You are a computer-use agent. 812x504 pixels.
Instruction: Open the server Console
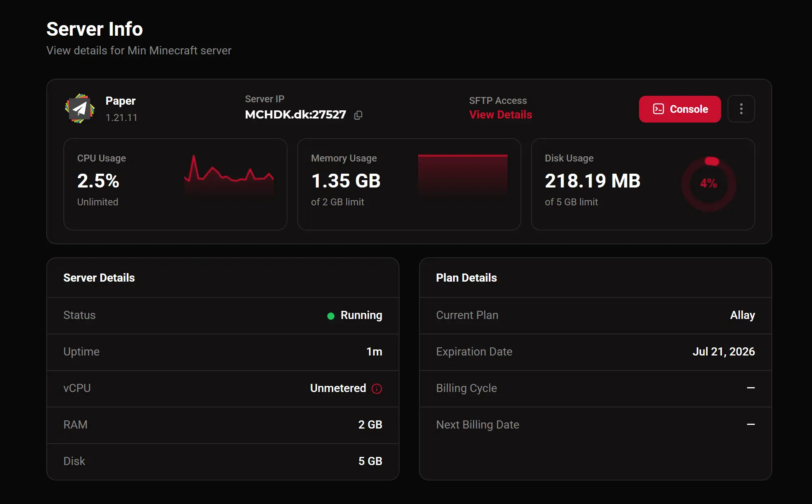click(680, 109)
